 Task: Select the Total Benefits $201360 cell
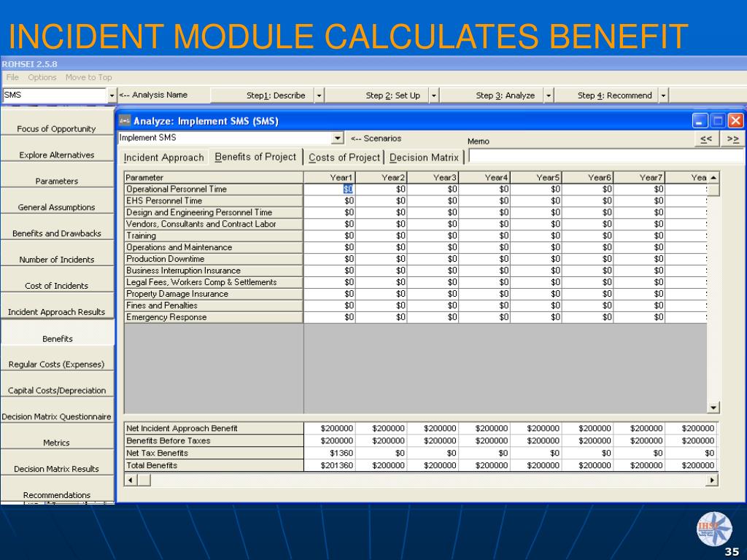click(x=329, y=465)
